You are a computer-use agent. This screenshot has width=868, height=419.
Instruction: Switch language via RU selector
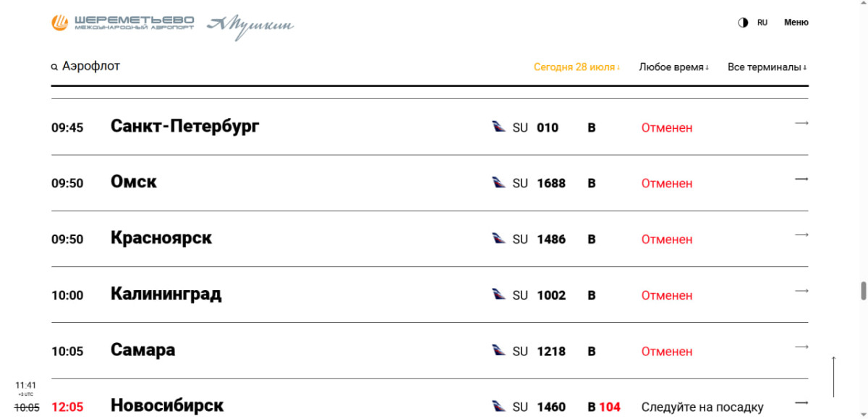click(762, 22)
